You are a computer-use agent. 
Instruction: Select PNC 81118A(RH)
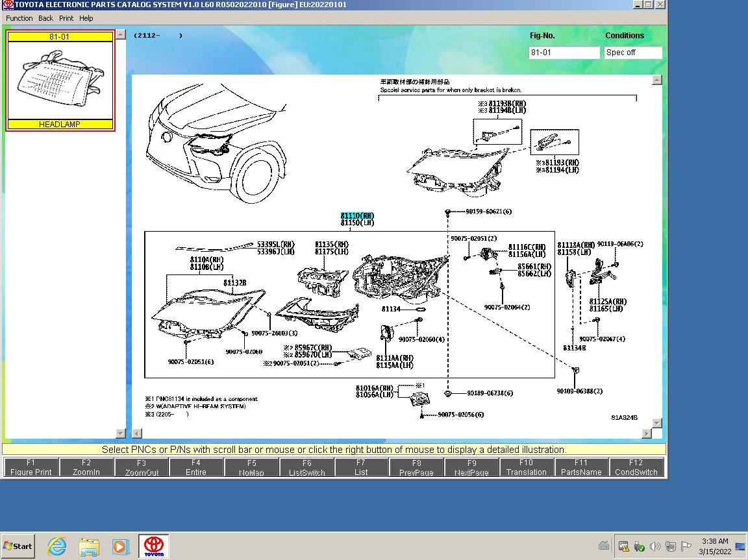point(576,245)
